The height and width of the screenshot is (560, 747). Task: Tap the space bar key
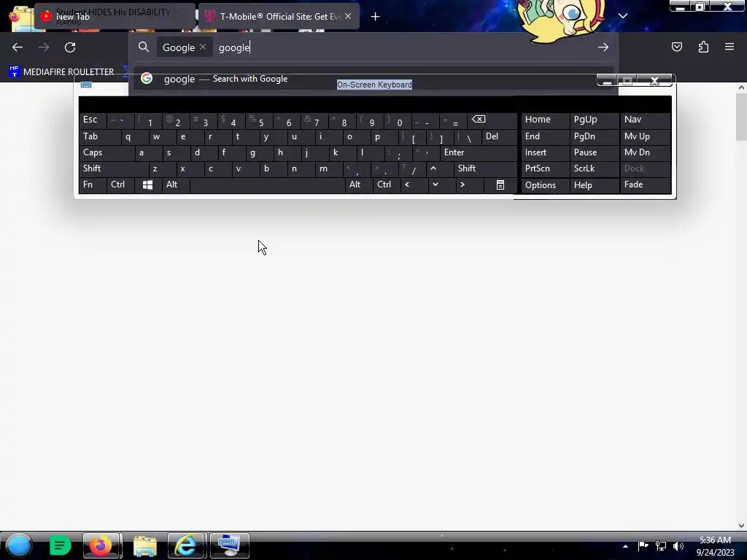(267, 184)
